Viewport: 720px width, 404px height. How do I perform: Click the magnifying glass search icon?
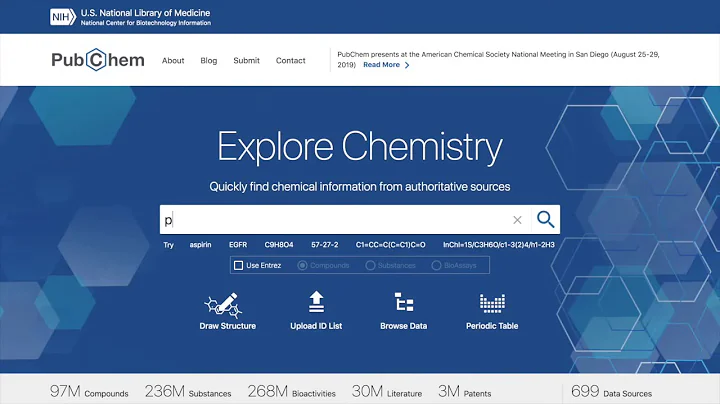pos(546,219)
